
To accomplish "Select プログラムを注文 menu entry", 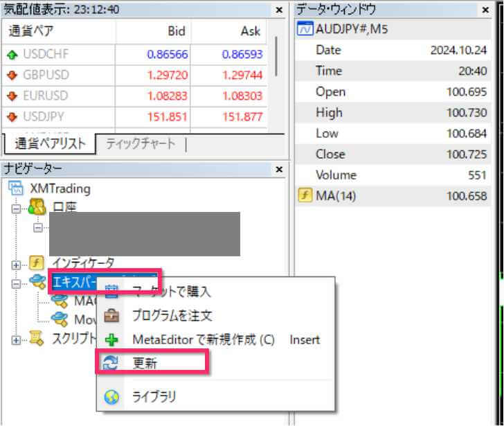I will pos(172,316).
